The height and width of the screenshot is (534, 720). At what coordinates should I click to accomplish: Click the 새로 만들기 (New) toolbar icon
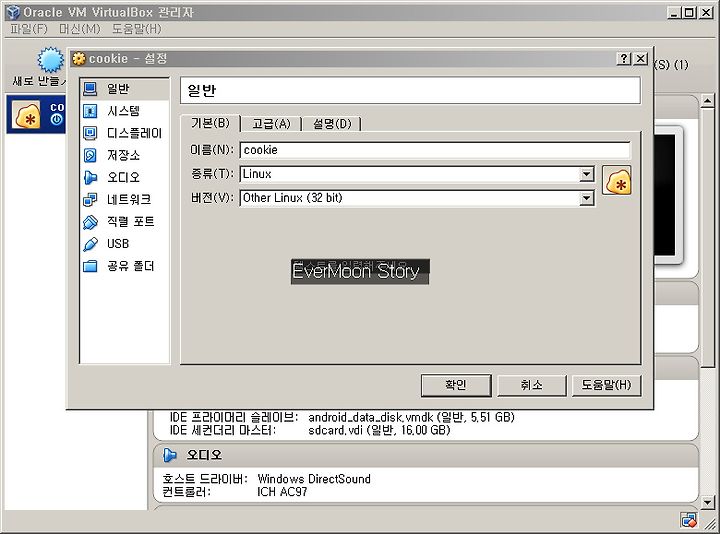[50, 60]
